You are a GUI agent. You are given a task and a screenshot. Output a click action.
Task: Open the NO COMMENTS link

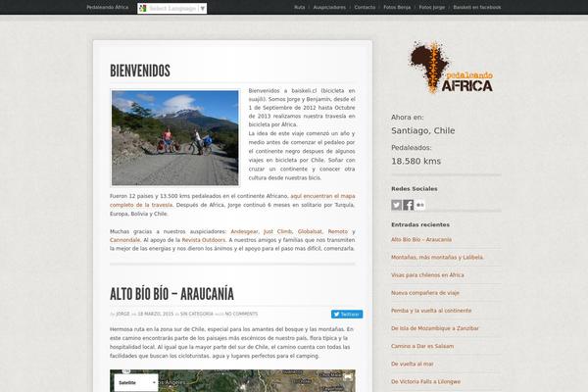[241, 314]
